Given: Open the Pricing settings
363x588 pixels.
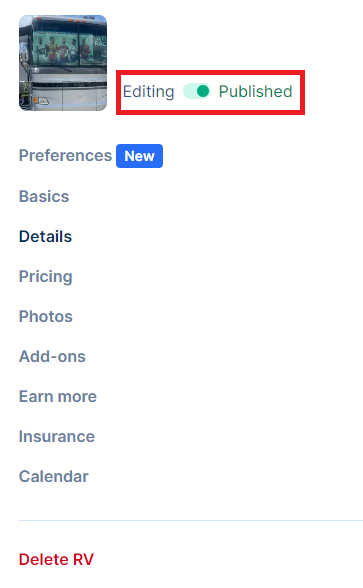Looking at the screenshot, I should (x=46, y=277).
